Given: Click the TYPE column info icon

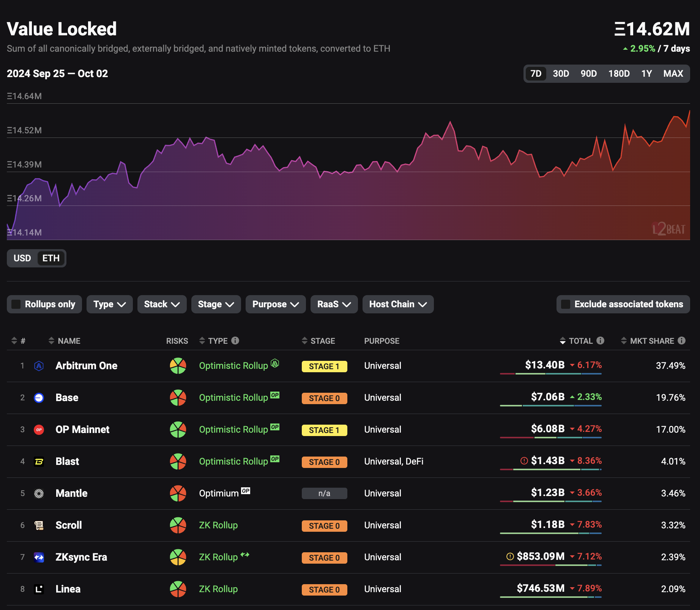Looking at the screenshot, I should 235,340.
